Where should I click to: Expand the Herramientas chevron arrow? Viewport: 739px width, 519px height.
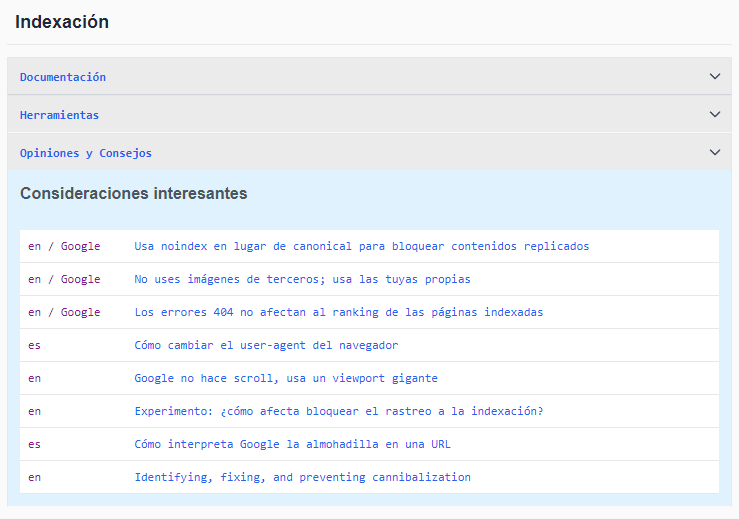tap(714, 115)
